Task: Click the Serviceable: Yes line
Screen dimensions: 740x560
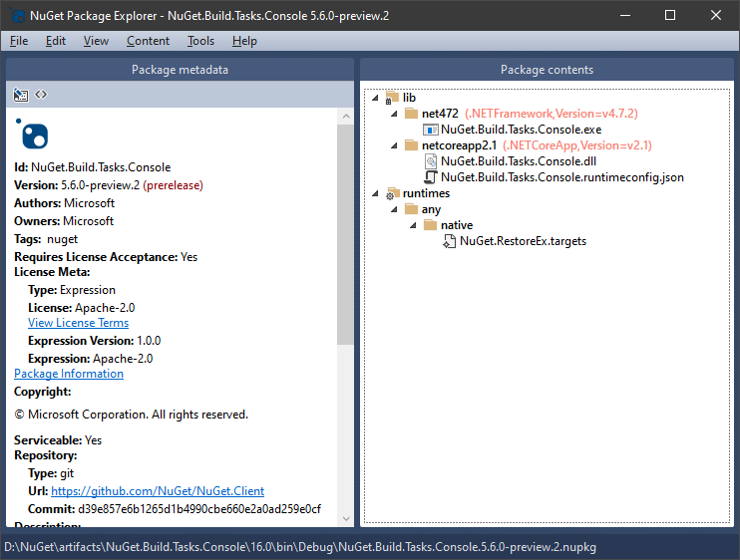Action: (x=58, y=440)
